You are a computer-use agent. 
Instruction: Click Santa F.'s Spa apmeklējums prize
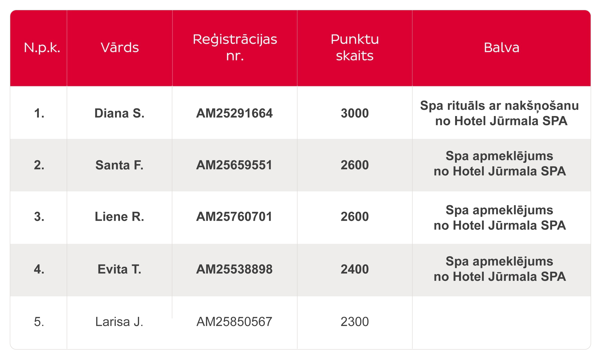point(500,163)
